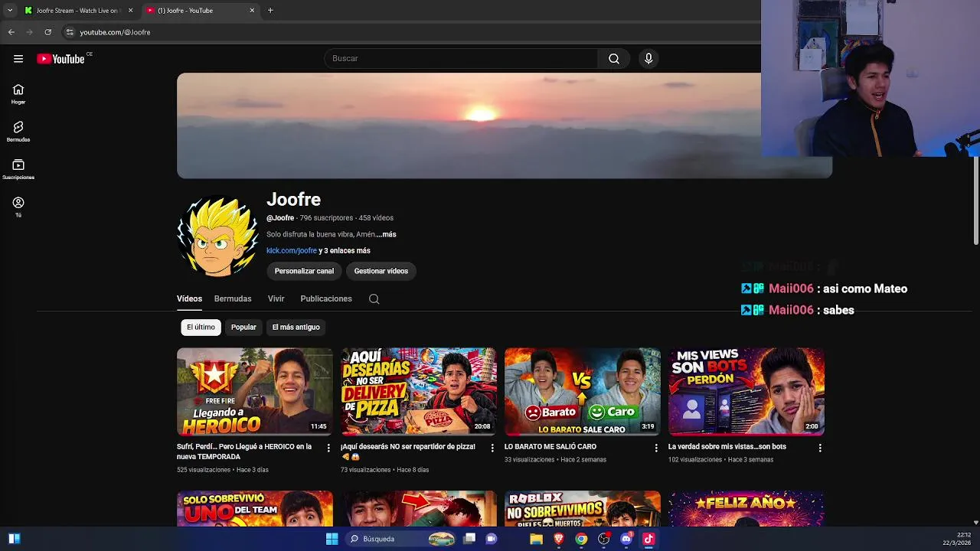Viewport: 980px width, 551px height.
Task: Filter videos by El más antiguo
Action: pos(296,328)
